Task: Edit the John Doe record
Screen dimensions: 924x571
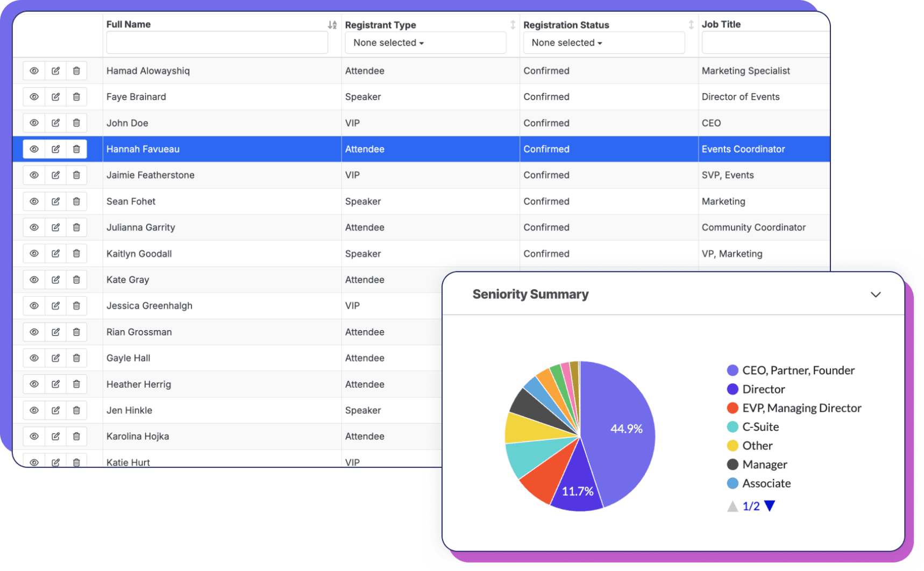Action: (x=55, y=123)
